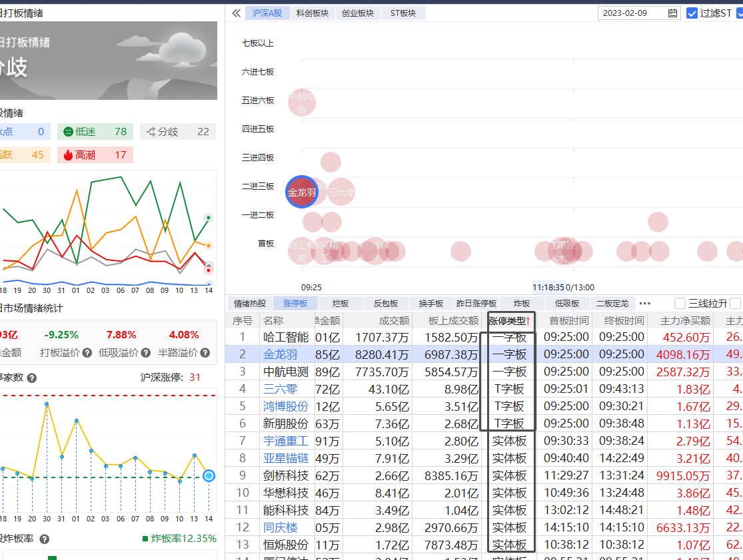Viewport: 743px width, 560px height.
Task: Click the large blue endpoint marker on 涨停家数 chart
Action: [209, 475]
